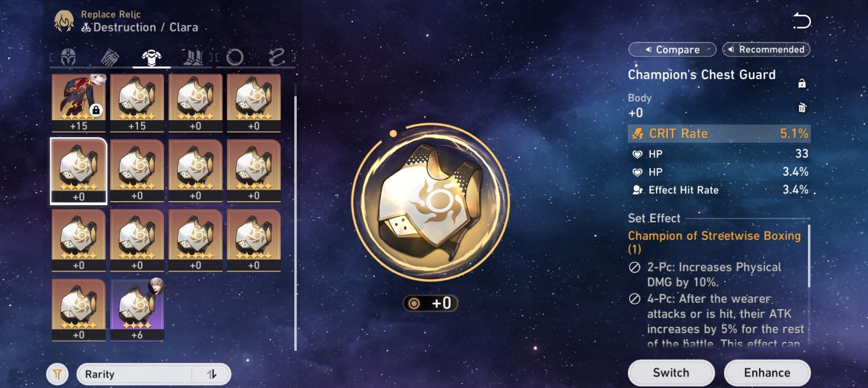Select the Feet relic slot tab
The image size is (868, 388).
coord(193,58)
